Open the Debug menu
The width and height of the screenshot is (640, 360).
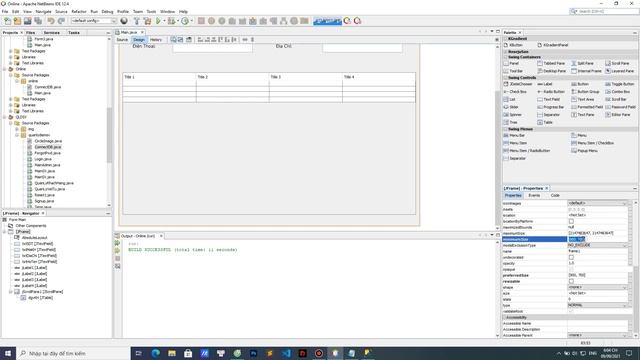tap(107, 12)
